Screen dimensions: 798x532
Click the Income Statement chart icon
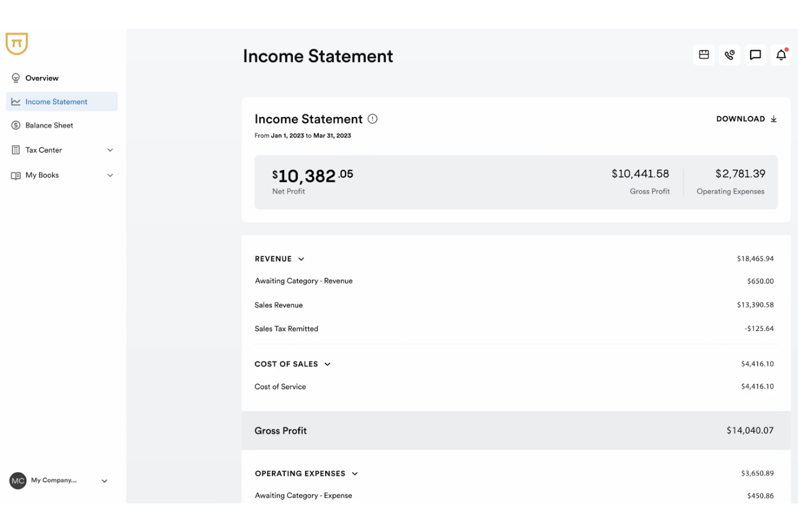point(15,101)
